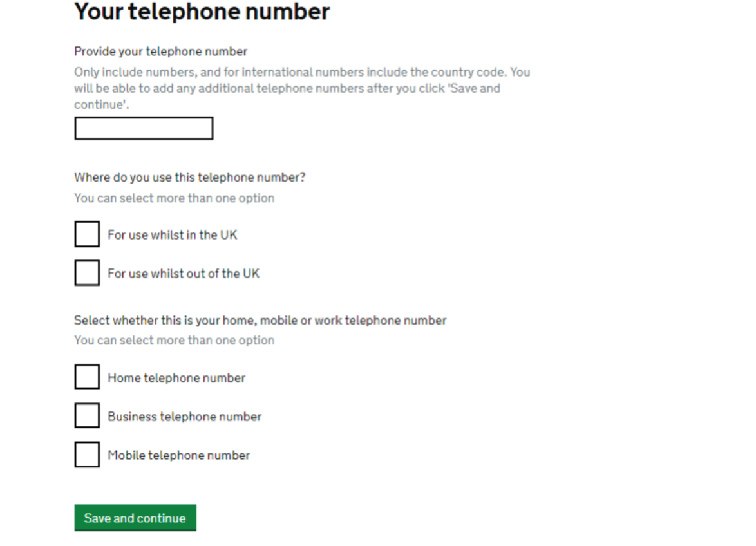Click the 'Mobile telephone number' label text
This screenshot has height=546, width=756.
(178, 455)
